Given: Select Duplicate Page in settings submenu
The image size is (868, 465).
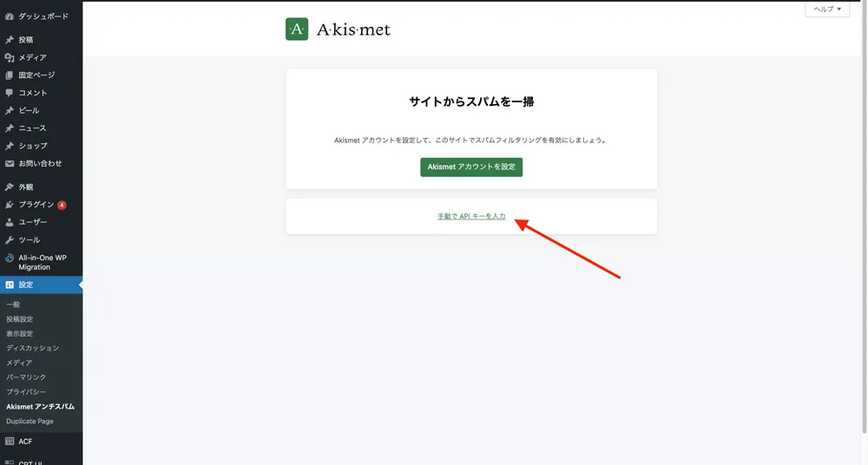Looking at the screenshot, I should click(30, 422).
